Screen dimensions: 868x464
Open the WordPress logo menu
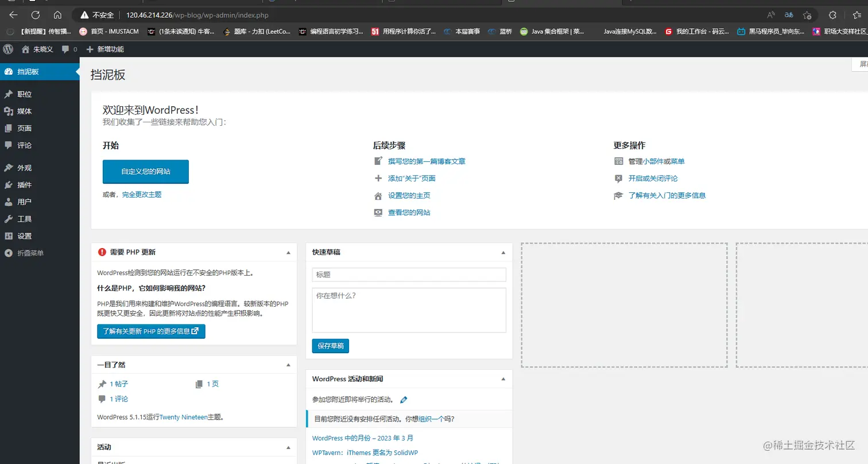point(8,49)
